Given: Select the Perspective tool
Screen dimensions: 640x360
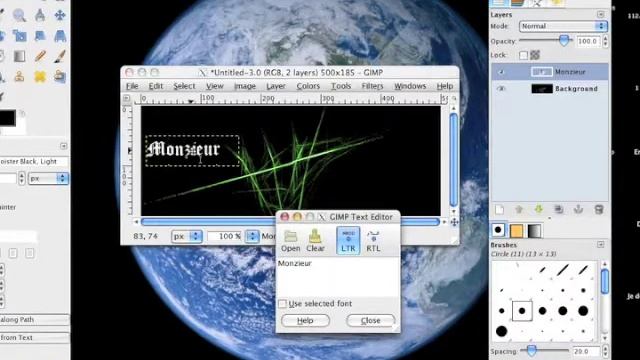Looking at the screenshot, I should click(60, 36).
